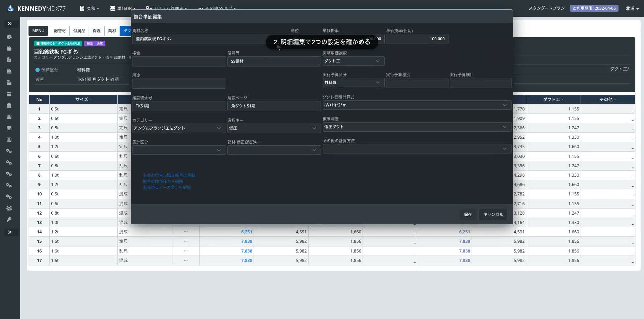This screenshot has width=644, height=319.
Task: Open the ダクト工 column header menu
Action: 553,99
